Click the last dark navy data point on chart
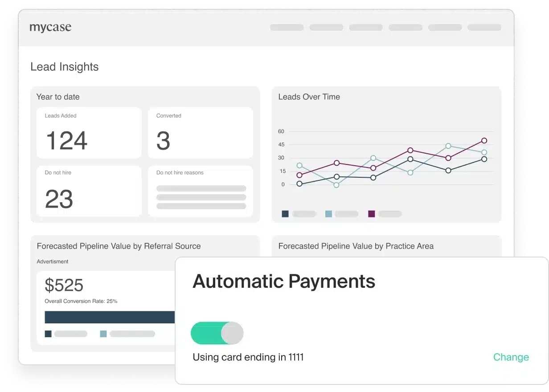549x392 pixels. 484,159
